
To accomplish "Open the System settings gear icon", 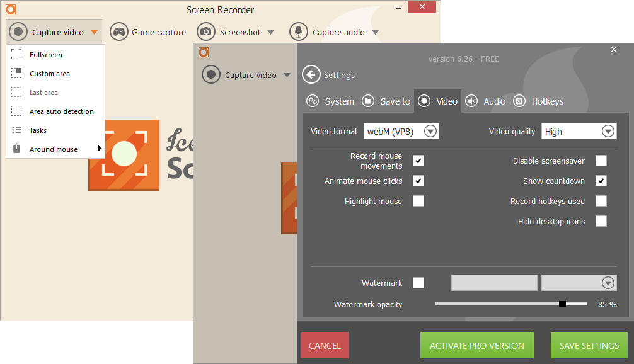I will (x=313, y=101).
